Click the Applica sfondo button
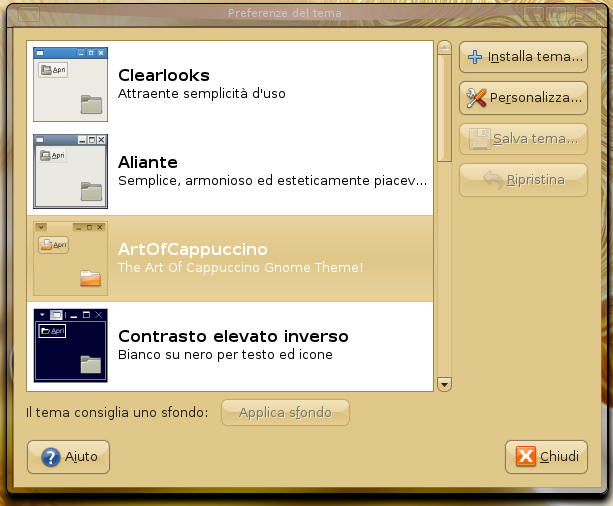This screenshot has height=506, width=613. (285, 413)
